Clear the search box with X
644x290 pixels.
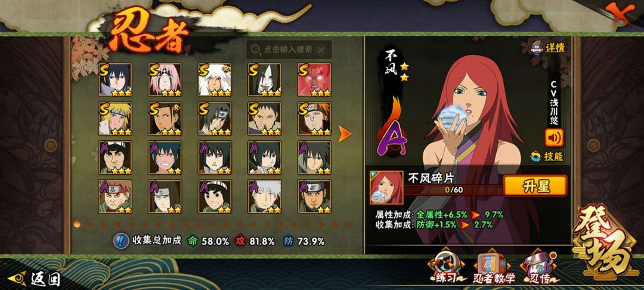tap(321, 50)
